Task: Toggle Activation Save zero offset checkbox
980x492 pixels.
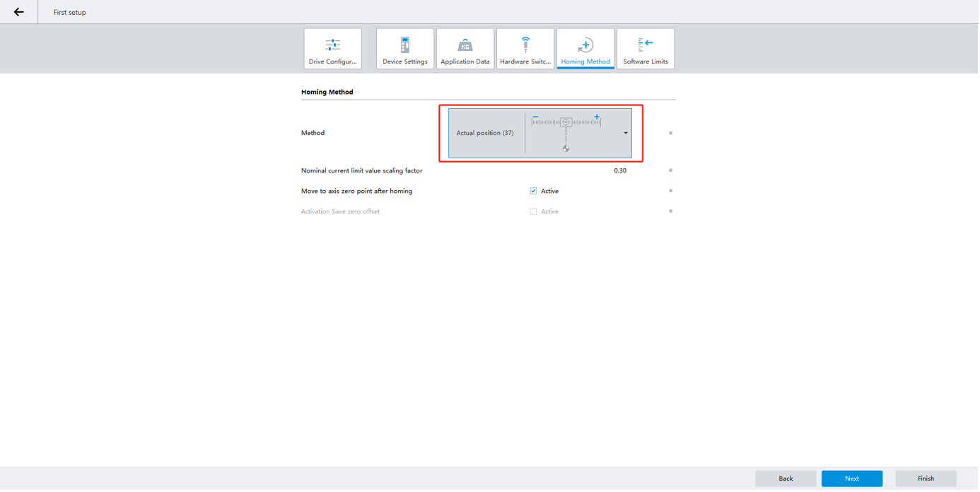Action: [533, 211]
